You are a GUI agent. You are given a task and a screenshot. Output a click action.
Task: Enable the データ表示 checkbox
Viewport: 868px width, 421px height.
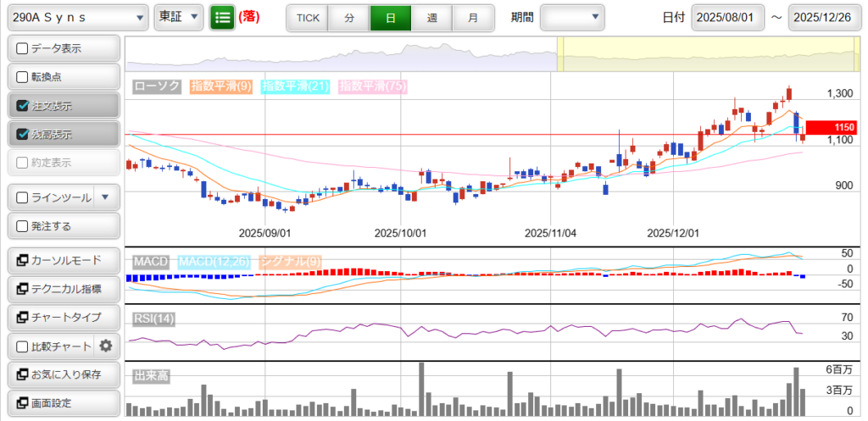click(x=23, y=49)
